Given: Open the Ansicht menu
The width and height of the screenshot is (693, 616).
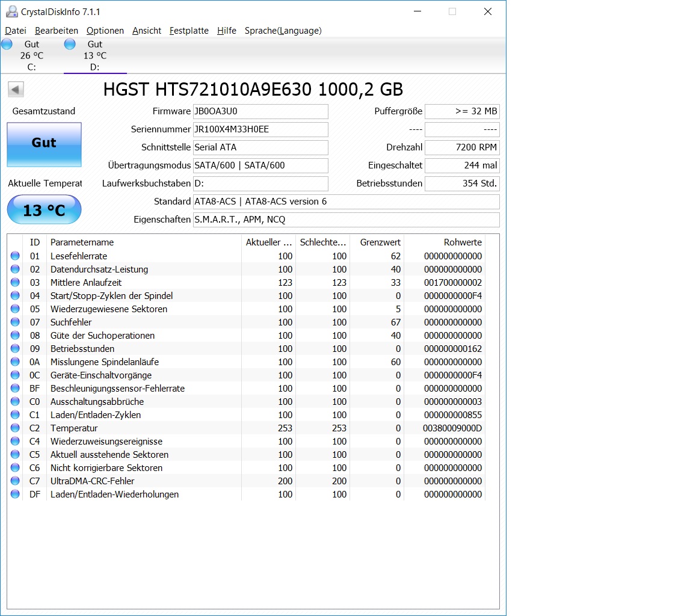Looking at the screenshot, I should click(x=147, y=31).
